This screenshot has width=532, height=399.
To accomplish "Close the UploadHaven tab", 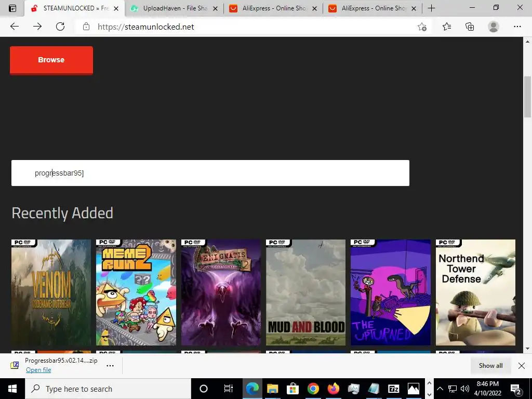I will 215,8.
